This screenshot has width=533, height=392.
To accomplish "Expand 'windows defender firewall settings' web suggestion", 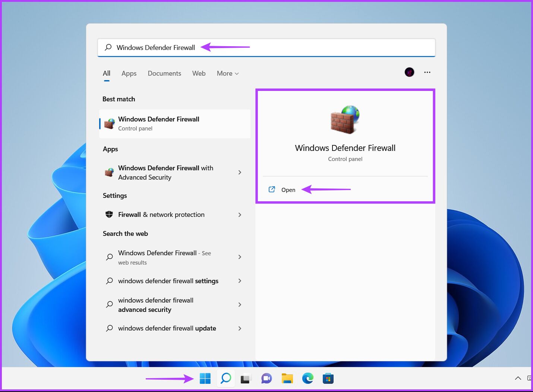I will pos(240,281).
